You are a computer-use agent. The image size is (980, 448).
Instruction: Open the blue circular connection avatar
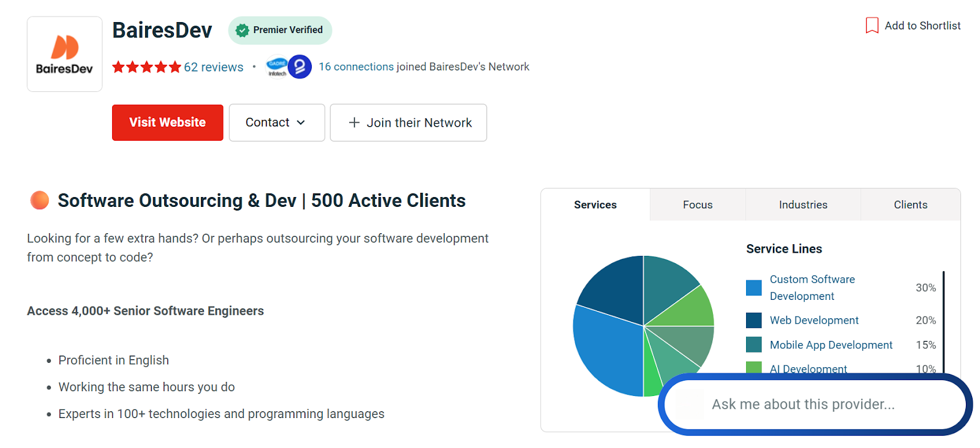[300, 67]
